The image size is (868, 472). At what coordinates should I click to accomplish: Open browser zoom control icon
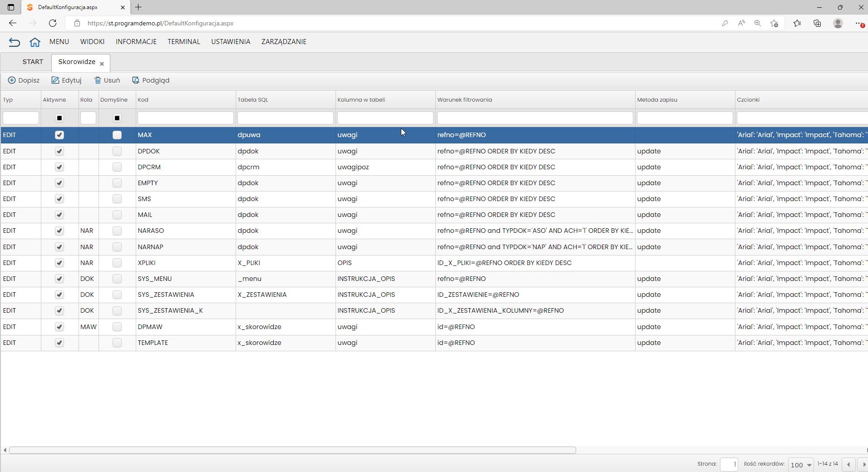758,23
